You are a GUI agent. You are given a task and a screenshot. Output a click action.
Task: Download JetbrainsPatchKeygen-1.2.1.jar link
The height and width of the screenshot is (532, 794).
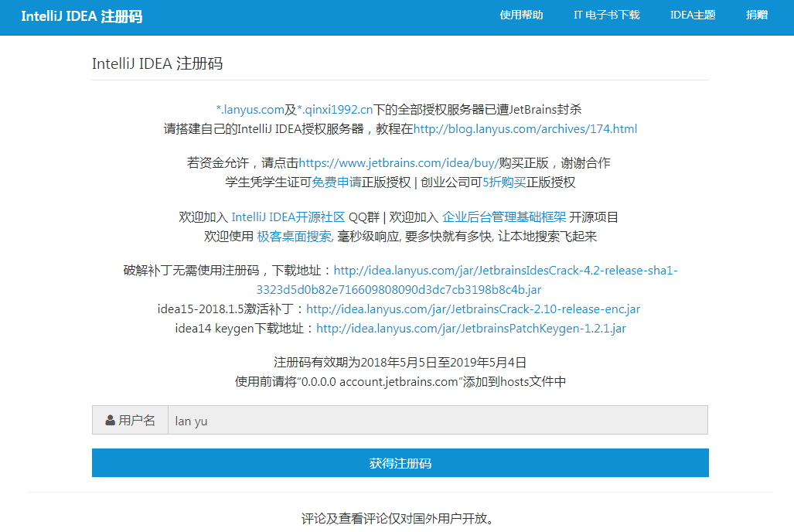[471, 329]
